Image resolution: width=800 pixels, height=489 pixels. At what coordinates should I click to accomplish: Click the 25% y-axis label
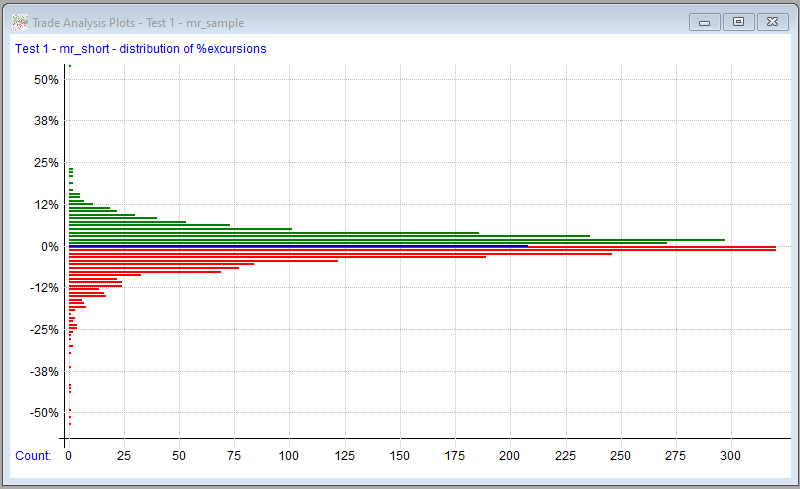pyautogui.click(x=46, y=163)
